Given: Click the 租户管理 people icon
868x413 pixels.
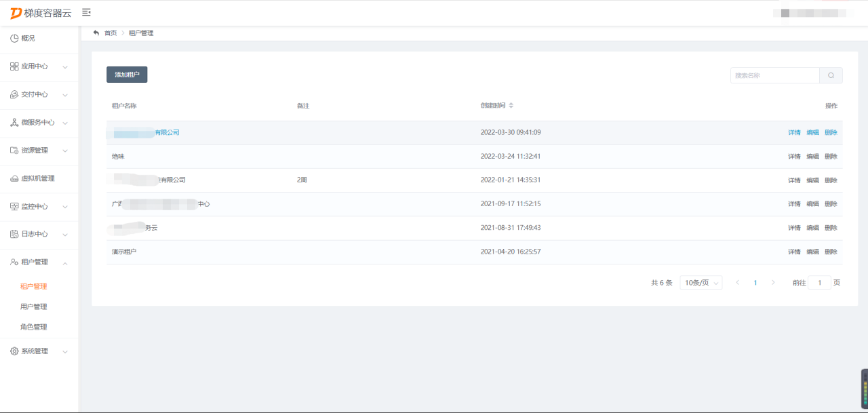Looking at the screenshot, I should coord(14,262).
